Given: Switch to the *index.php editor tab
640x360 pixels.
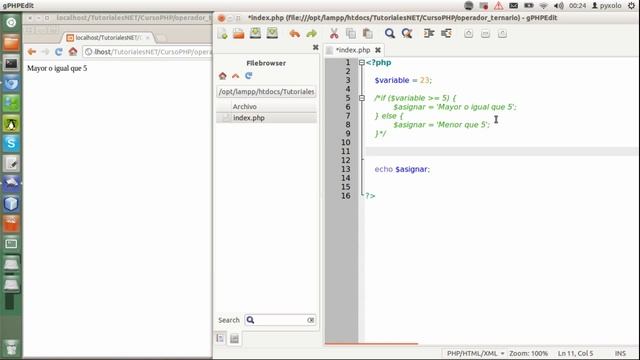Looking at the screenshot, I should point(353,50).
